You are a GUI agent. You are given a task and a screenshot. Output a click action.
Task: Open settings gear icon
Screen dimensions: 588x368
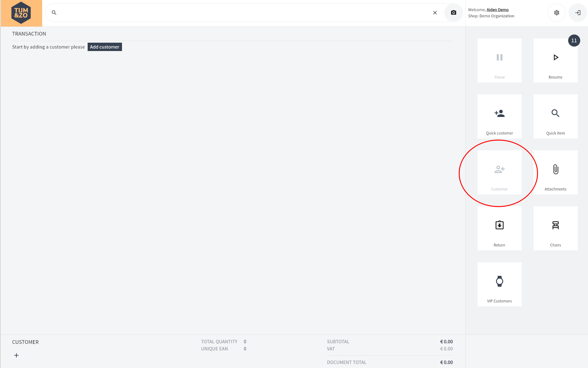click(x=556, y=13)
